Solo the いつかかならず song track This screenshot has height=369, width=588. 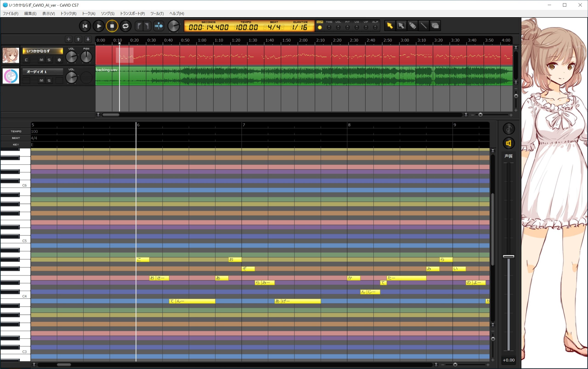[49, 60]
